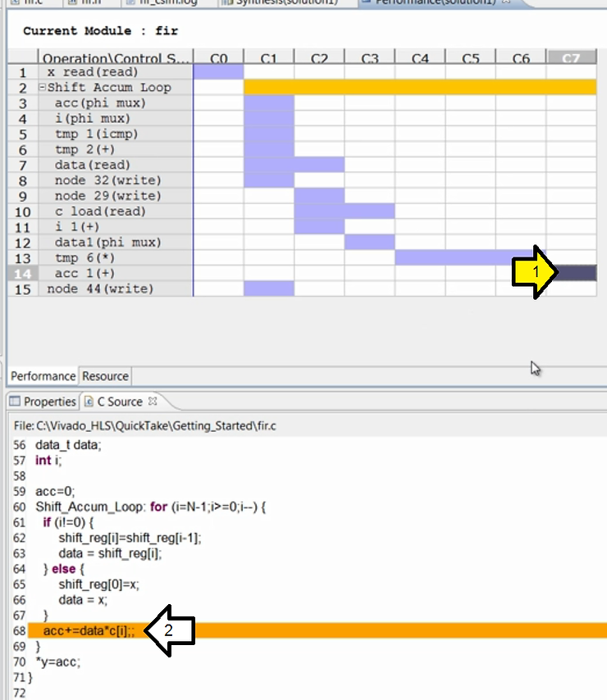
Task: Select the C3 column header
Action: click(x=370, y=57)
